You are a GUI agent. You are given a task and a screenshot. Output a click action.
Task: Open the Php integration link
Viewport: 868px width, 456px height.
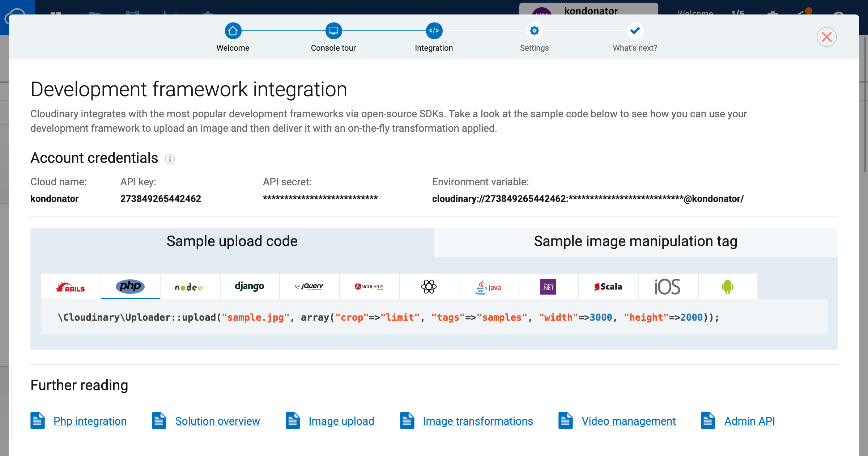coord(90,421)
